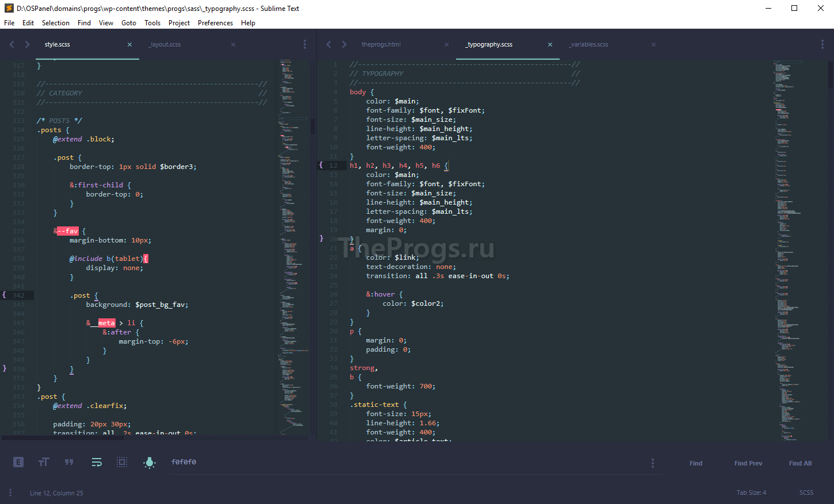
Task: Click highlighted --fav selector in style.scss
Action: [68, 231]
